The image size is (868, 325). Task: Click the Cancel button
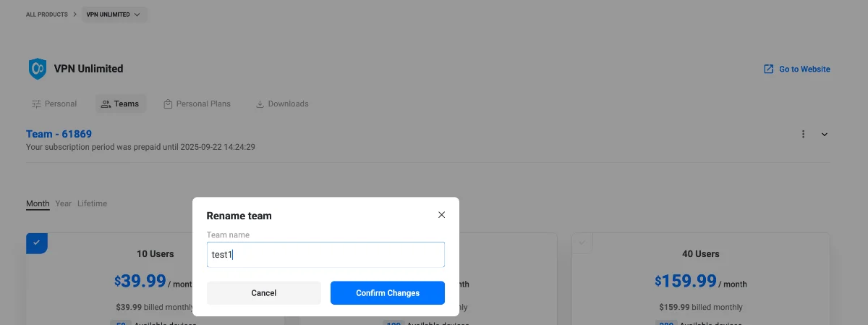click(x=263, y=293)
